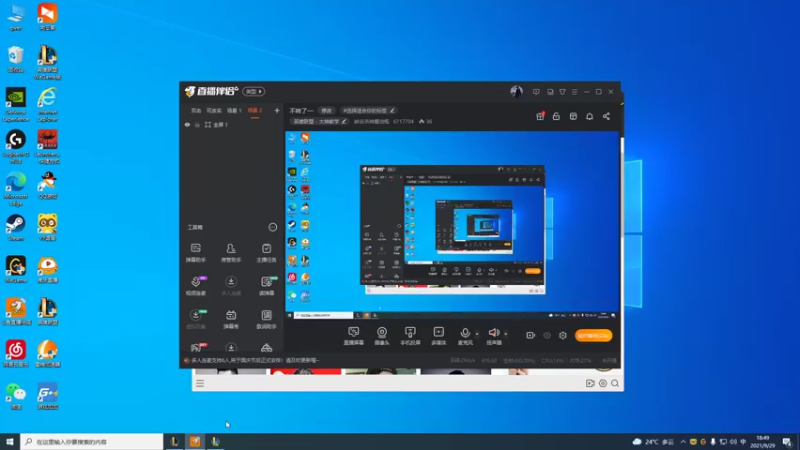The height and width of the screenshot is (450, 800).
Task: Open hamburger menu in the back window
Action: point(199,383)
